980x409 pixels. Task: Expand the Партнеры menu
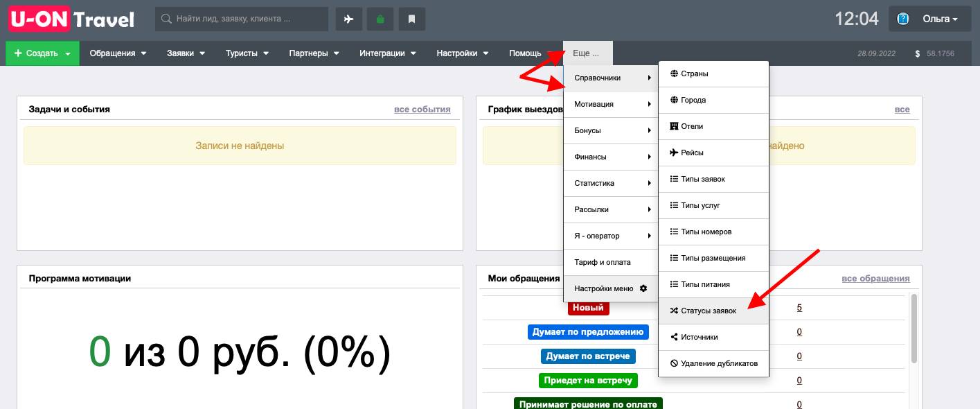314,53
